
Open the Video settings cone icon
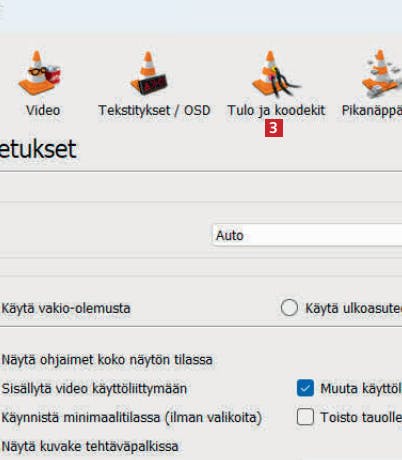click(x=39, y=73)
